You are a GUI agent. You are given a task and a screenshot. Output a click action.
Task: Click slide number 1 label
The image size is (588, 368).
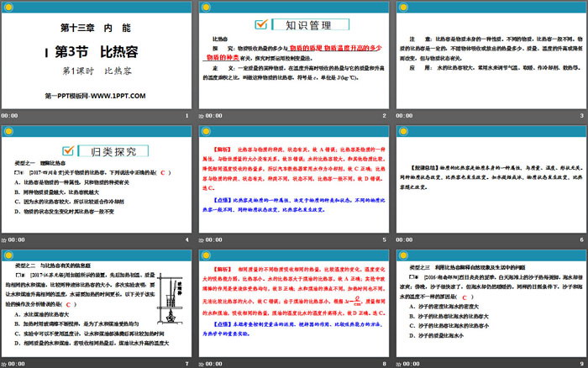[x=187, y=116]
